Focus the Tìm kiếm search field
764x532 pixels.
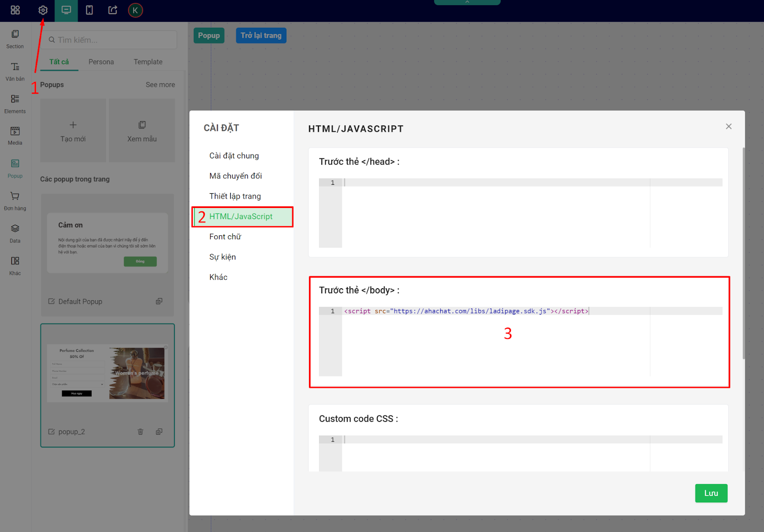(109, 40)
